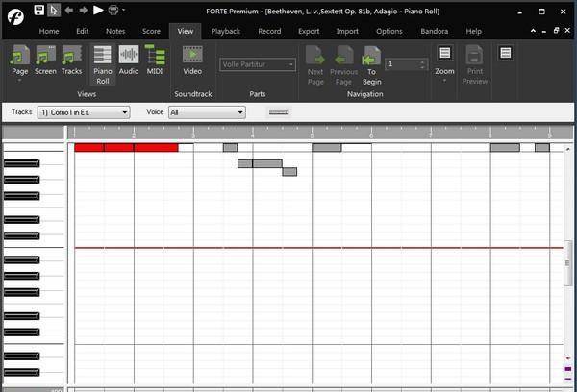The height and width of the screenshot is (392, 577).
Task: Open the Import ribbon tab
Action: click(347, 32)
